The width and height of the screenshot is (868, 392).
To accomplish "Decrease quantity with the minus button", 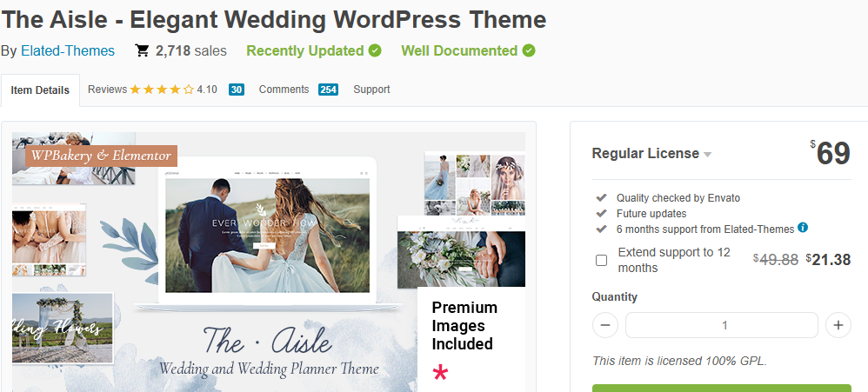I will (x=605, y=325).
